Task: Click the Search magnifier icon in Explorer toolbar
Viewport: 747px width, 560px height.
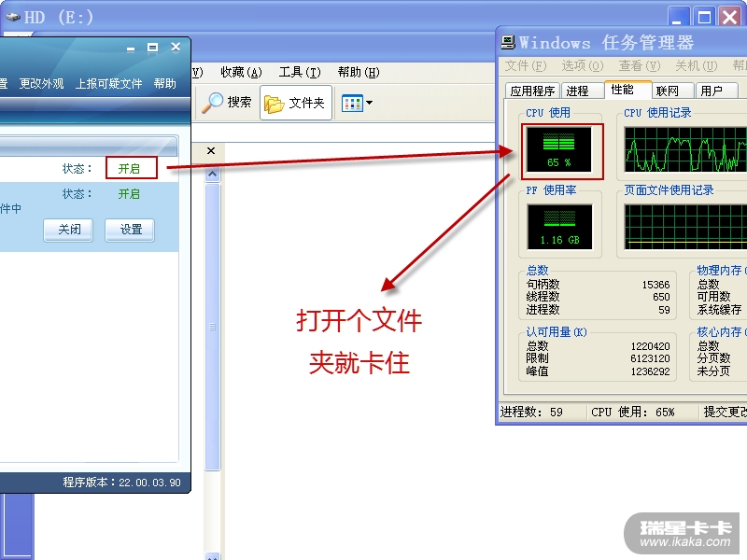Action: point(213,102)
